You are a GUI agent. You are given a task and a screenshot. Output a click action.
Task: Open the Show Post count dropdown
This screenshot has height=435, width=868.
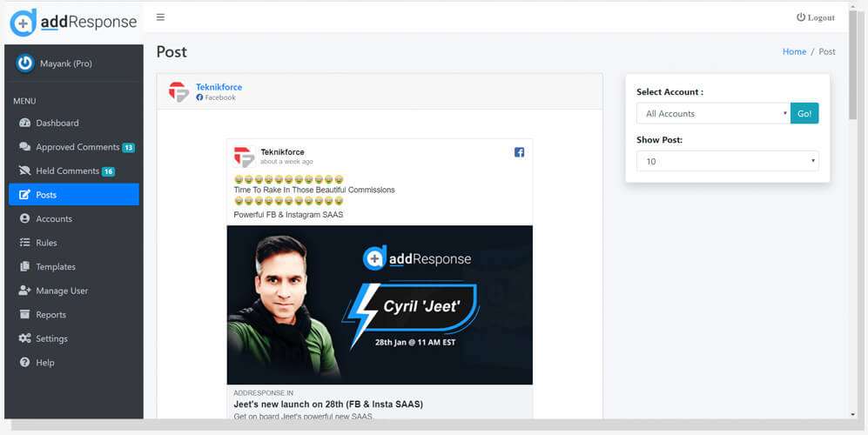pos(727,161)
